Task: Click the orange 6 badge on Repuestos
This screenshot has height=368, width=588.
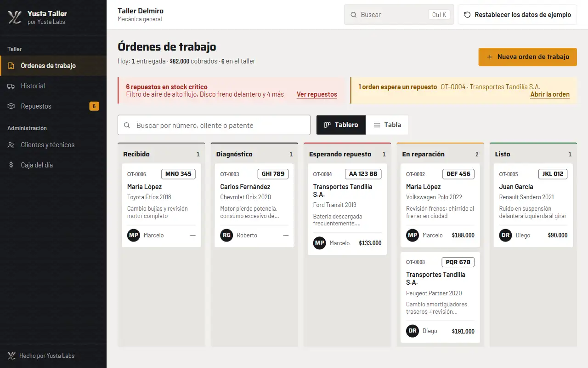Action: tap(94, 106)
